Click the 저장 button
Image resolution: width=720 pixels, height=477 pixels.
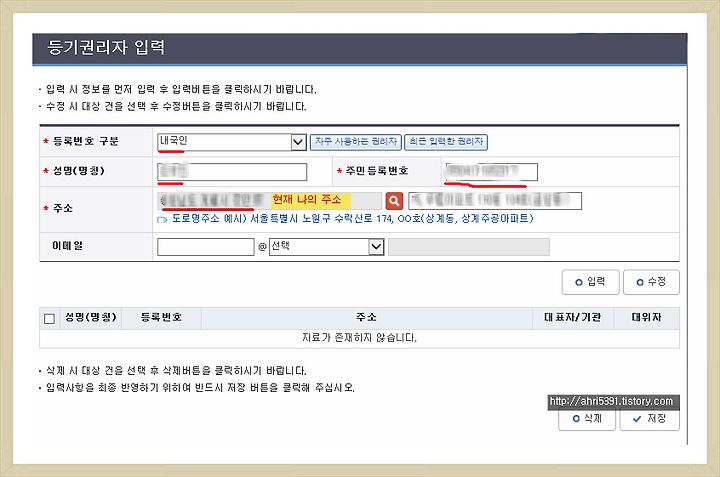tap(649, 419)
